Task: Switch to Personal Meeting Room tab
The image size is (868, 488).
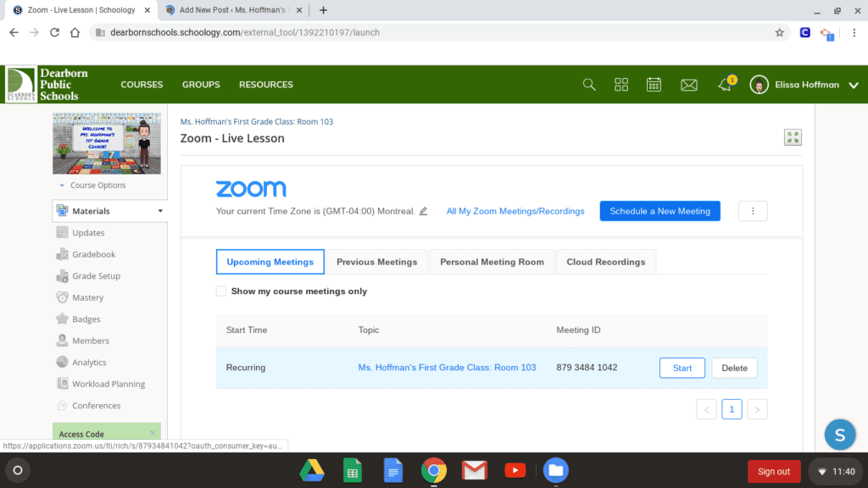Action: pos(492,262)
